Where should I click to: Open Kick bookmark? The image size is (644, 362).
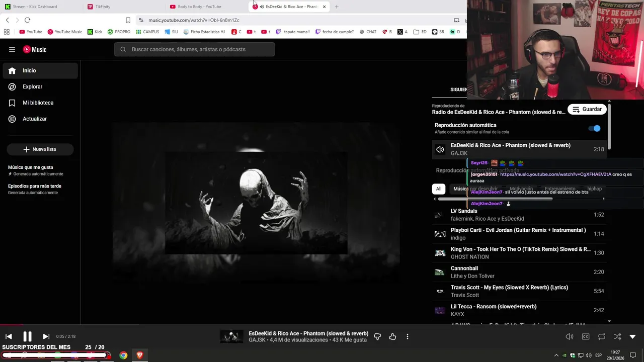point(95,32)
